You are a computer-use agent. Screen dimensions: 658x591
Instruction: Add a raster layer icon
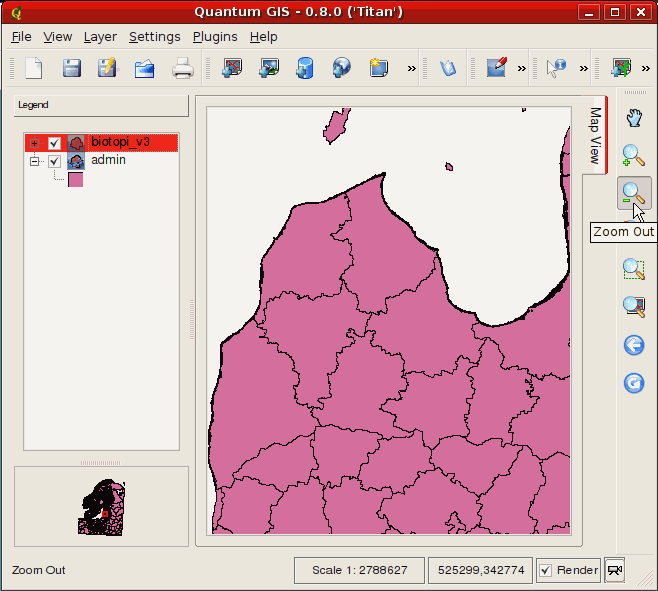(x=269, y=68)
